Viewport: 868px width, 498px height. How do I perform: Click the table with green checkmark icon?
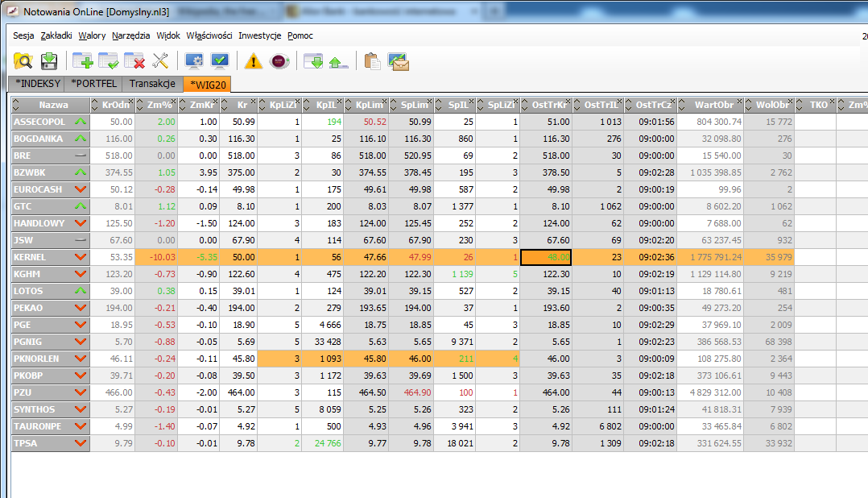[x=109, y=60]
